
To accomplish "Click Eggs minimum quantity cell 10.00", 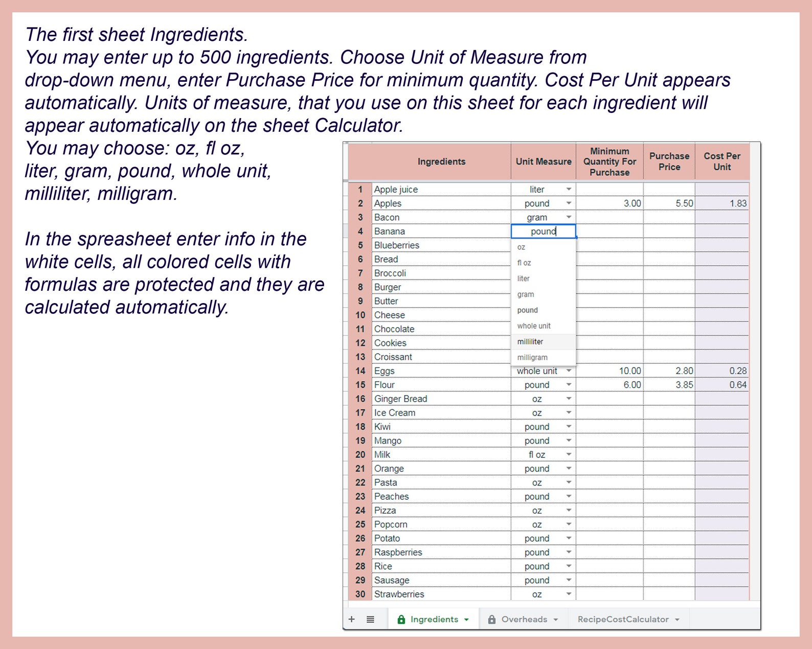I will pyautogui.click(x=610, y=370).
